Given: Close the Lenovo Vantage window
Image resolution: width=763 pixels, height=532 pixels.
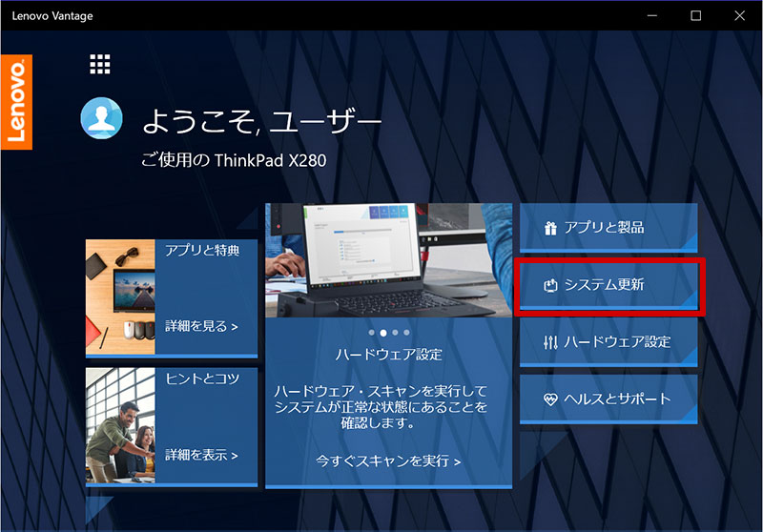Looking at the screenshot, I should tap(740, 15).
